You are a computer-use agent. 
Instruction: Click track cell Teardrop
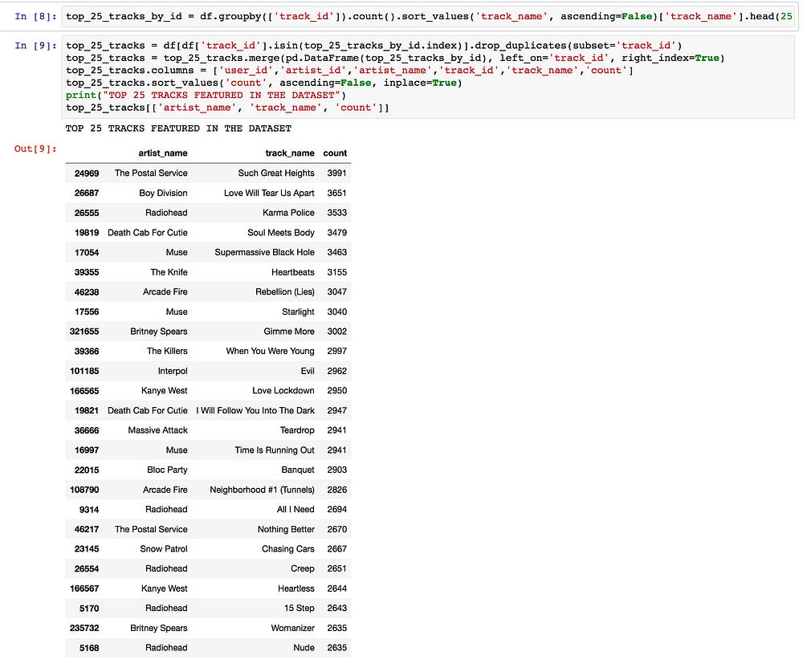click(297, 431)
